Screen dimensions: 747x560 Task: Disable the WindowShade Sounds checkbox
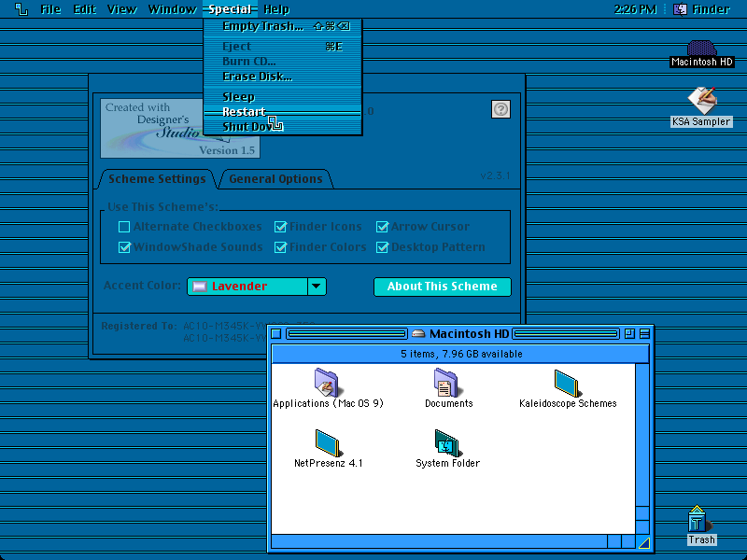point(124,247)
